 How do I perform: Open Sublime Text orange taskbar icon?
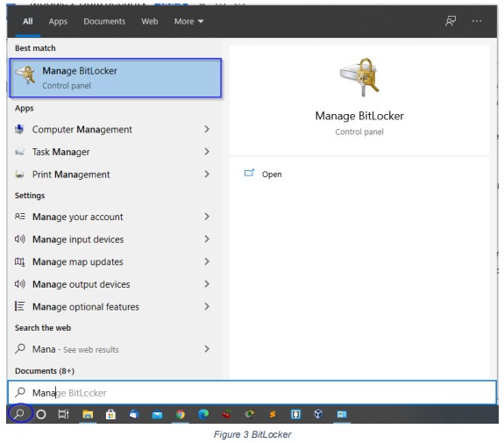pyautogui.click(x=273, y=414)
